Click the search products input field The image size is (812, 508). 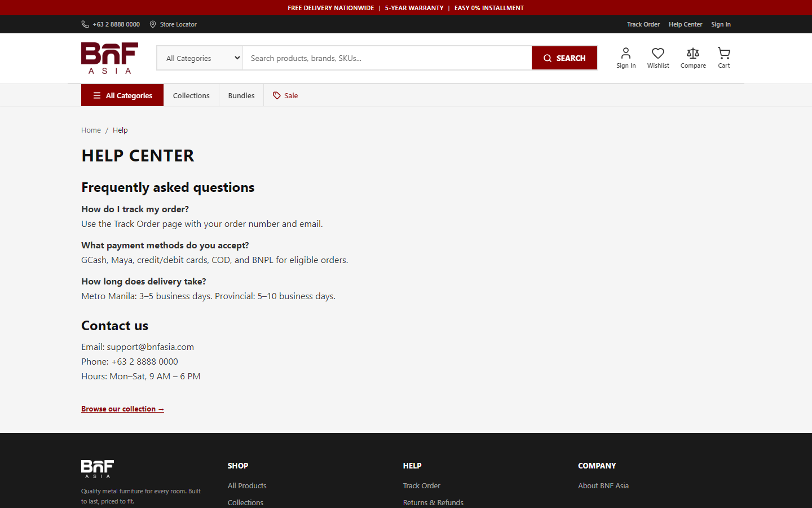pos(387,58)
